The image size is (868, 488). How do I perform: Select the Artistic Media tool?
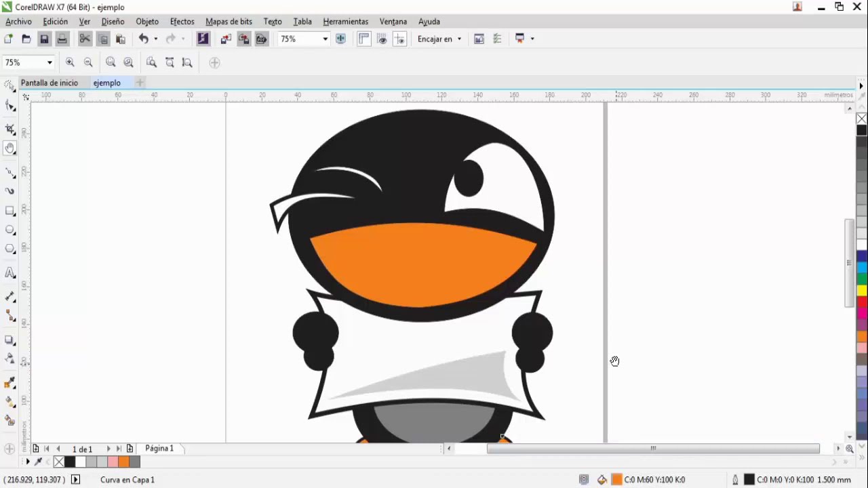[x=9, y=191]
